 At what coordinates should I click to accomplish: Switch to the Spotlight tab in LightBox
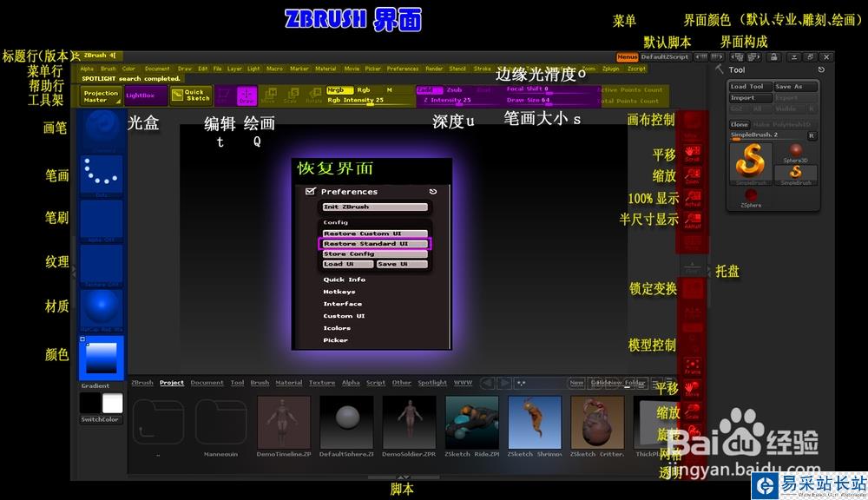pyautogui.click(x=431, y=383)
